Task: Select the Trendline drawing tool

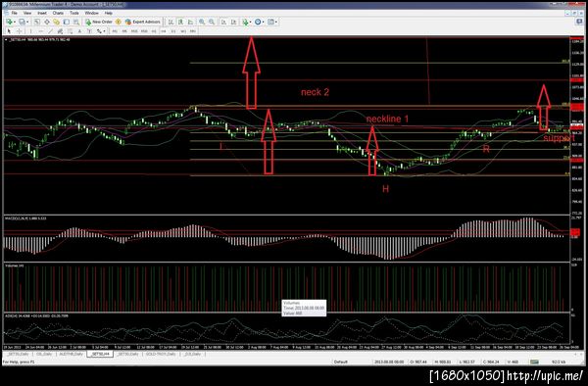Action: pos(51,31)
